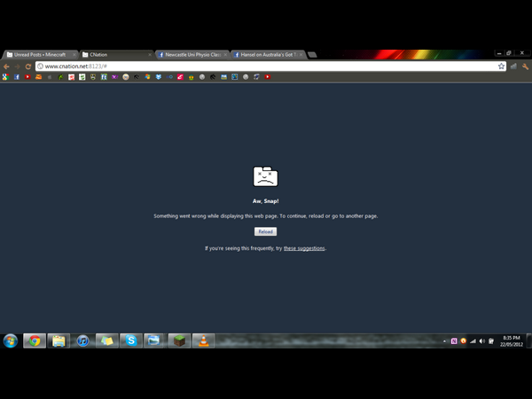Restore down the Chrome window
The width and height of the screenshot is (532, 399).
(x=509, y=53)
